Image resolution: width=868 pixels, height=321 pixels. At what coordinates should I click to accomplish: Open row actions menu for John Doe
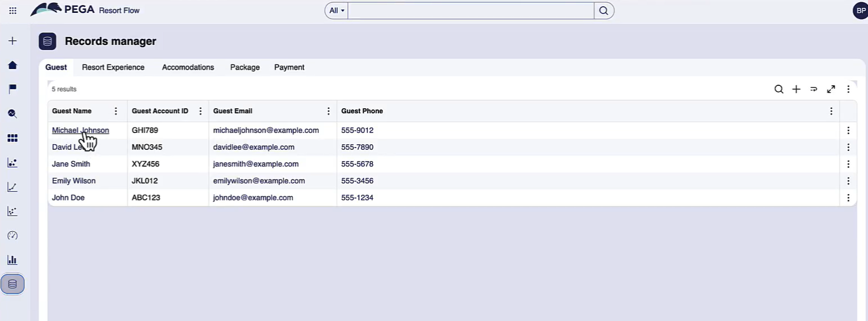coord(848,198)
